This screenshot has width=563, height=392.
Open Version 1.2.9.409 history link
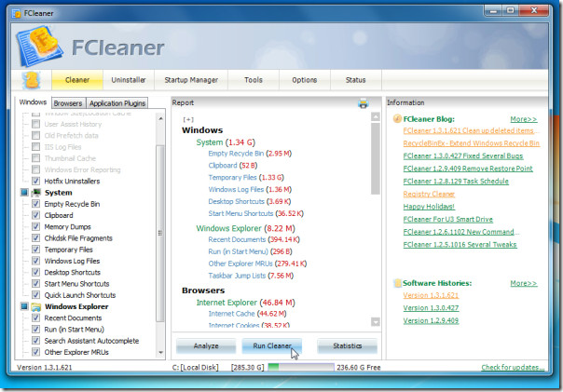point(431,320)
